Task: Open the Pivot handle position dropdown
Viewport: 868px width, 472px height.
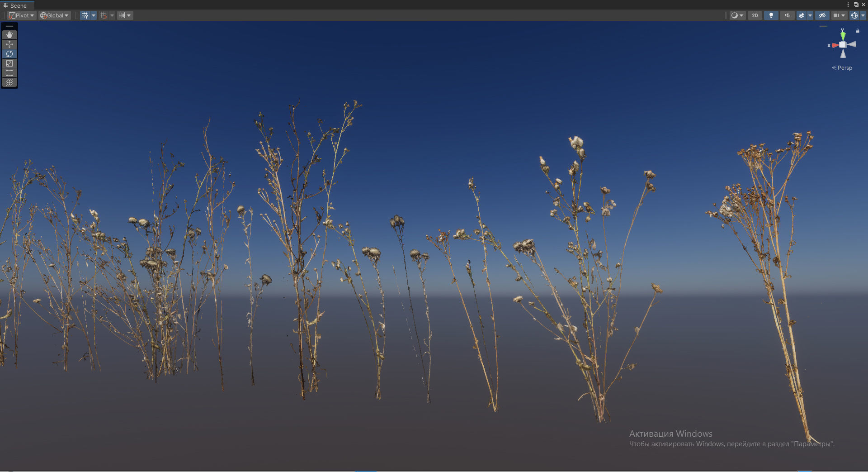Action: 22,15
